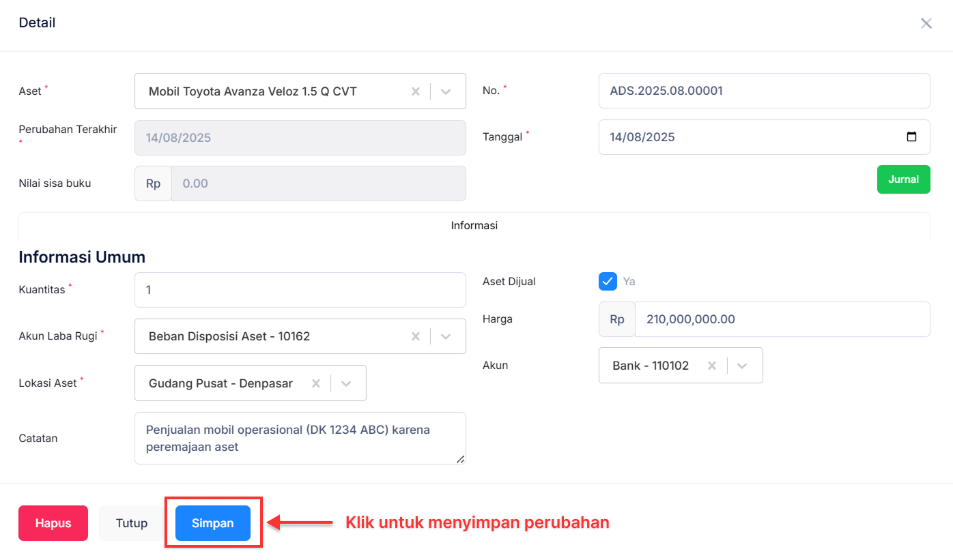The height and width of the screenshot is (560, 953).
Task: Uncheck the Aset Dijual checkbox
Action: (608, 281)
